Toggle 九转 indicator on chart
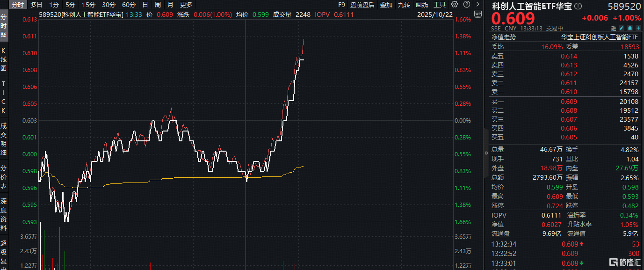The width and height of the screenshot is (644, 270). (404, 5)
